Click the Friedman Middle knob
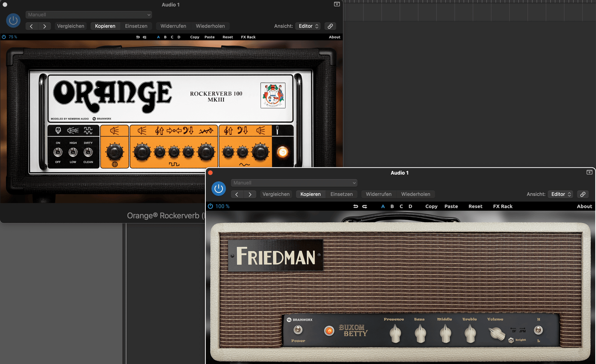Viewport: 596px width, 364px height. point(445,333)
